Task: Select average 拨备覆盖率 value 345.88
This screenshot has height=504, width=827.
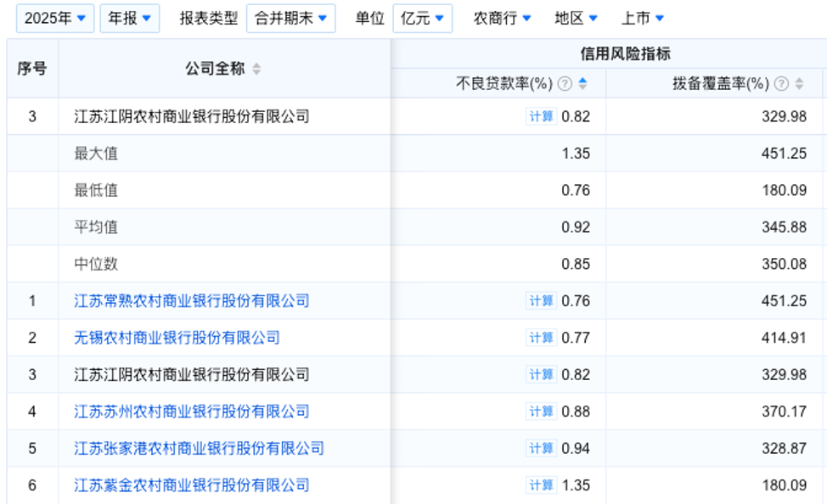Action: [784, 227]
